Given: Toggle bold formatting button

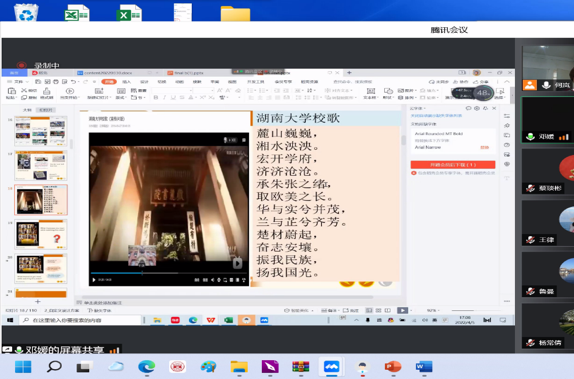Looking at the screenshot, I should tap(156, 97).
